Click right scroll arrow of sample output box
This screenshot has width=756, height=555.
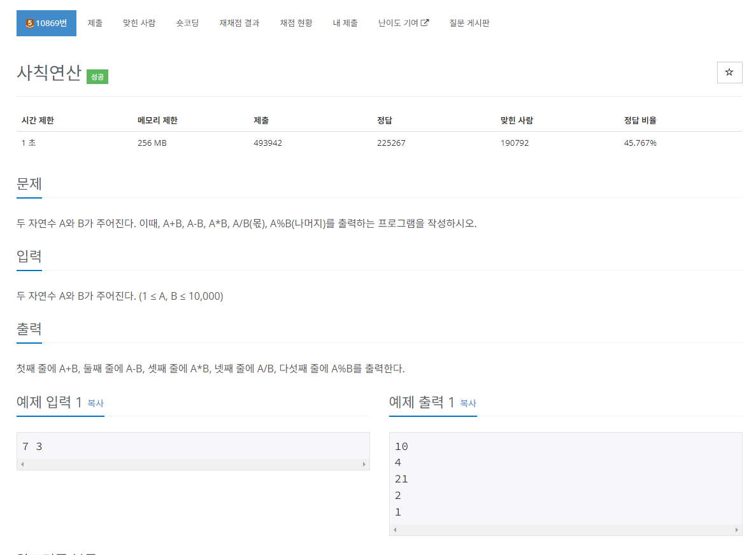[737, 530]
